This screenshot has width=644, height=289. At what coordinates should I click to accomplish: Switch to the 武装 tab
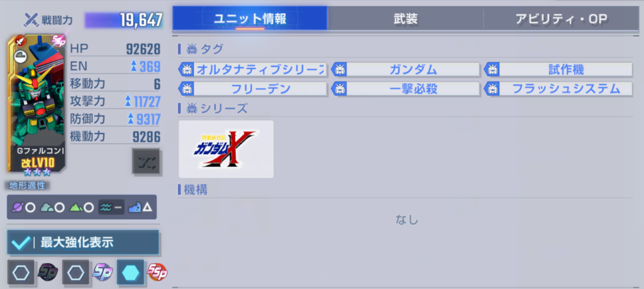pyautogui.click(x=406, y=18)
